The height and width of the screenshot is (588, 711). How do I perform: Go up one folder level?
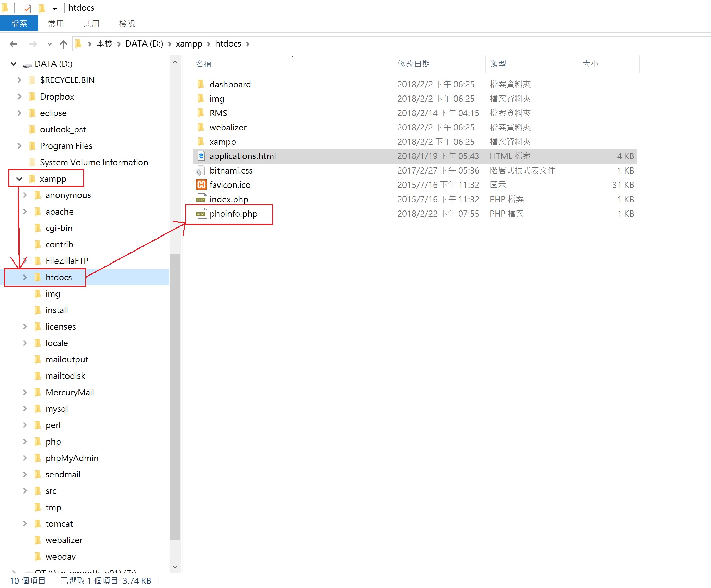(64, 44)
